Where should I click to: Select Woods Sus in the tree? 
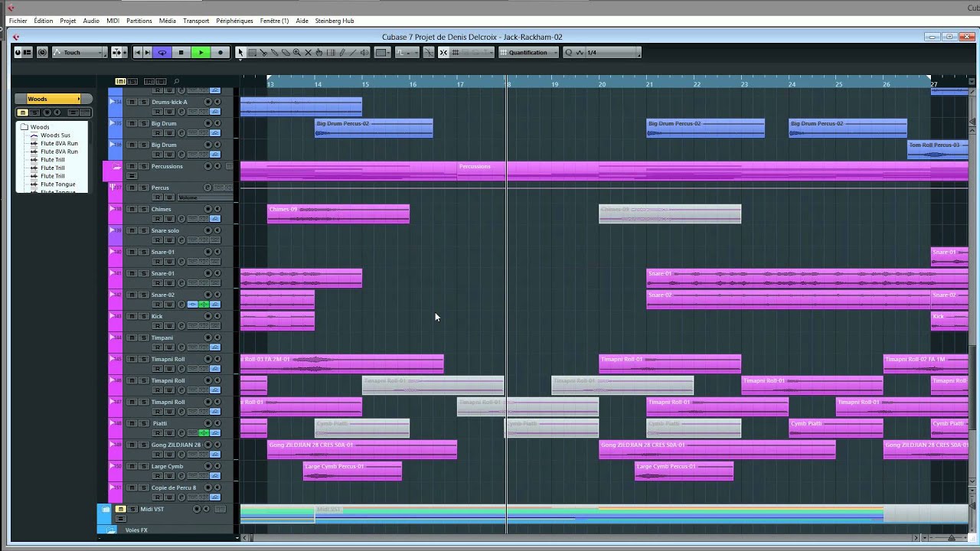[55, 135]
